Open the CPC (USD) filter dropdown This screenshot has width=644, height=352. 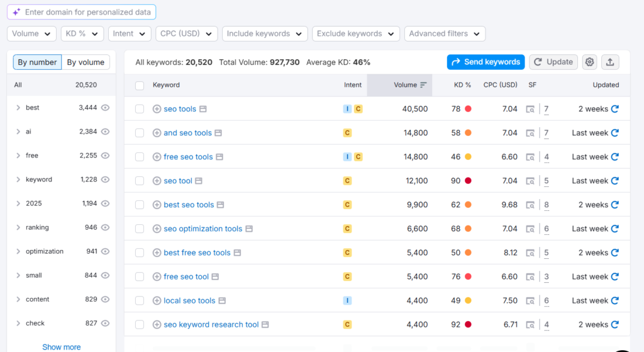tap(186, 34)
